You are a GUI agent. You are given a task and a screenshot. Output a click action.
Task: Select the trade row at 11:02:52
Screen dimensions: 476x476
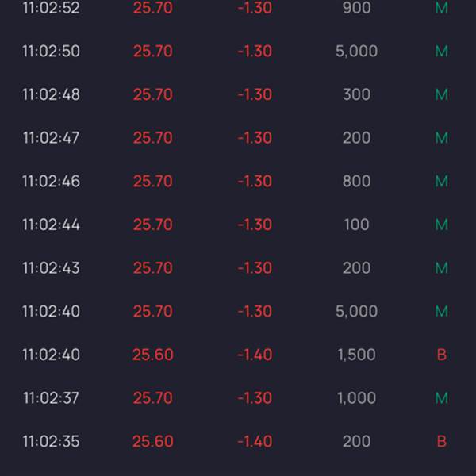pos(238,8)
